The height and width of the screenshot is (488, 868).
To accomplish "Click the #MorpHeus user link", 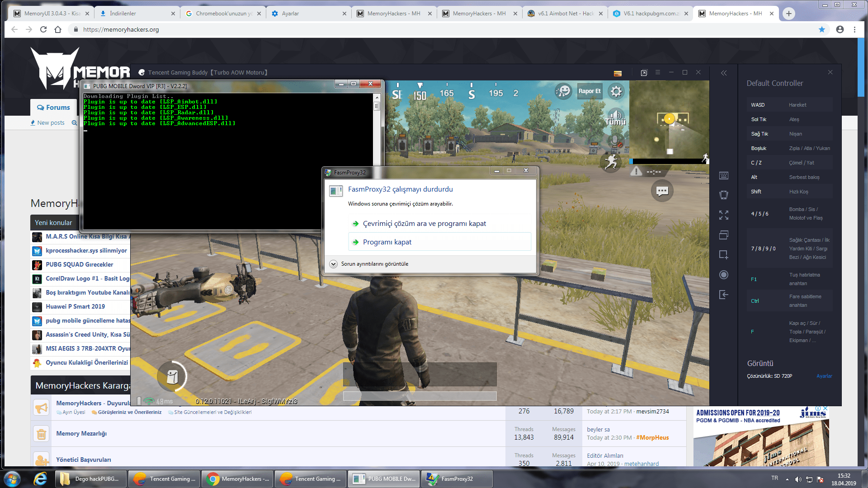I will coord(652,437).
